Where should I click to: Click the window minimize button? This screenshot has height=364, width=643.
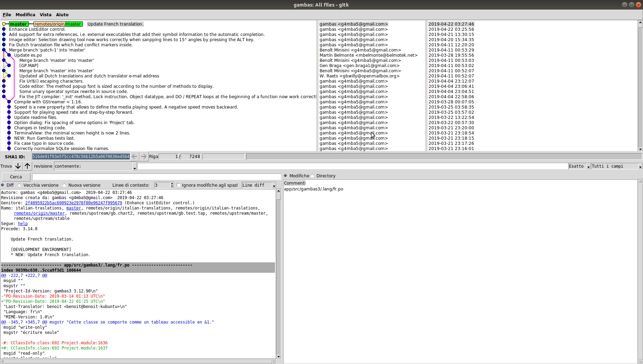pyautogui.click(x=624, y=5)
